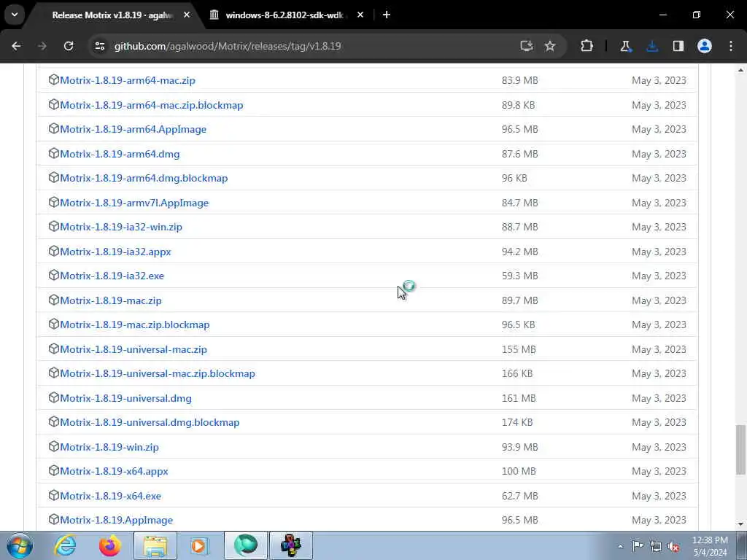Download Motrix-1.8.19-universal-mac.zip
Screen dimensions: 747x560
click(x=133, y=349)
